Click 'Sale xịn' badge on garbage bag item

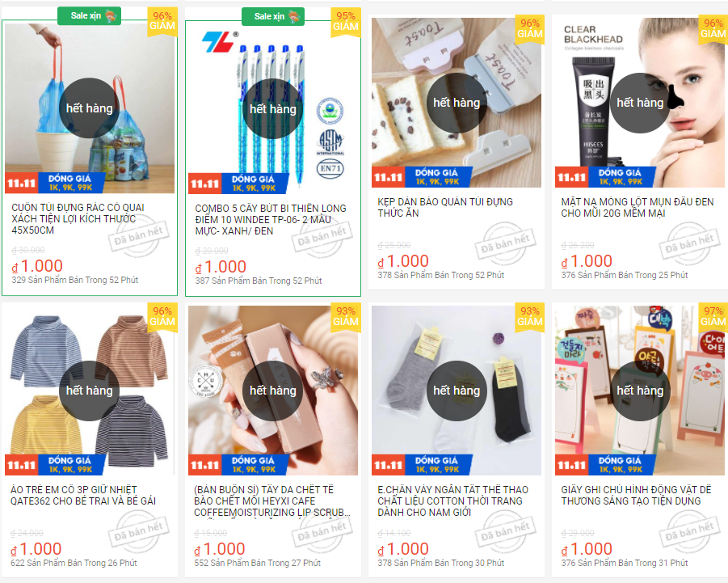click(x=89, y=16)
